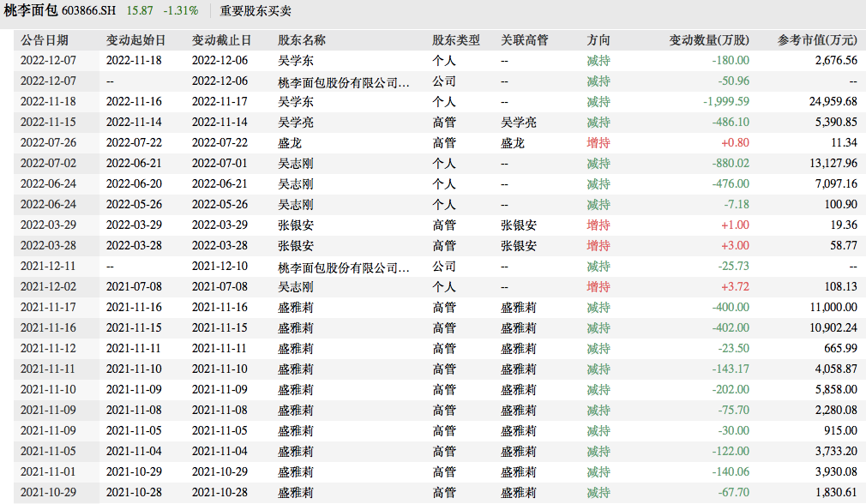Click the 重要股东买卖 title

pyautogui.click(x=256, y=11)
